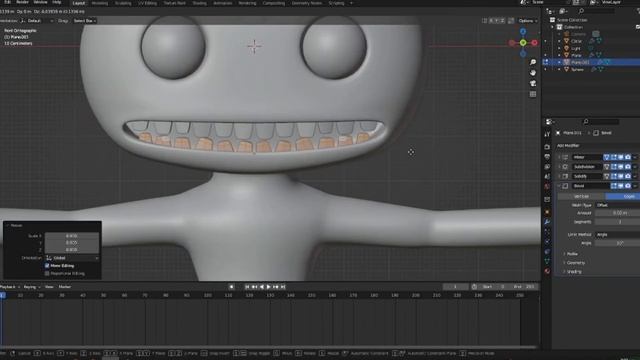The width and height of the screenshot is (640, 360).
Task: Click the green Y axis on navigation gizmo
Action: tap(523, 42)
